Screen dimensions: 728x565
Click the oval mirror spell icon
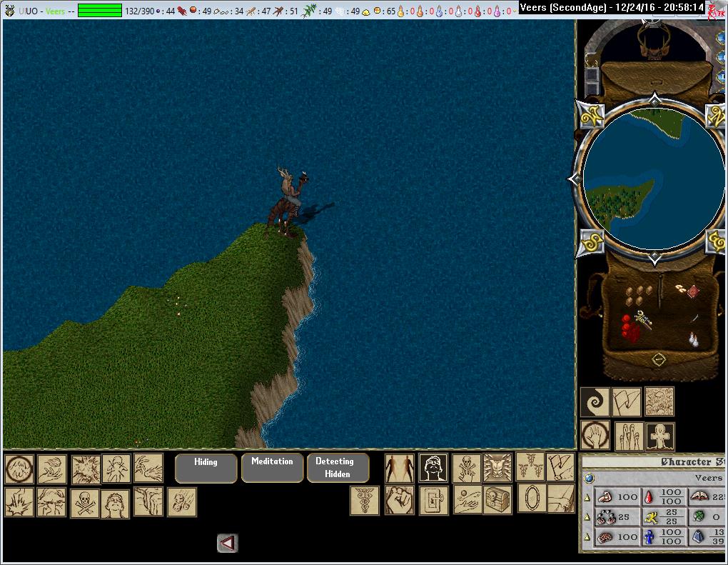coord(531,498)
